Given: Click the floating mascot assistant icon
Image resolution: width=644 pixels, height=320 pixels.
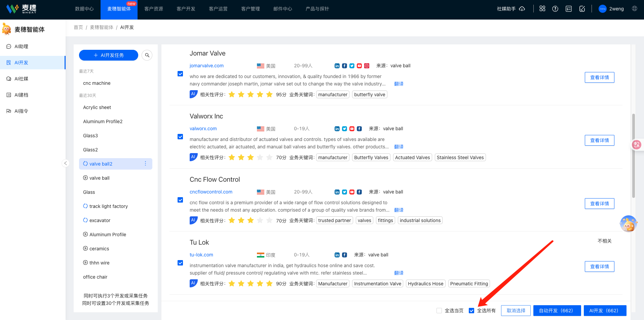Looking at the screenshot, I should tap(628, 224).
